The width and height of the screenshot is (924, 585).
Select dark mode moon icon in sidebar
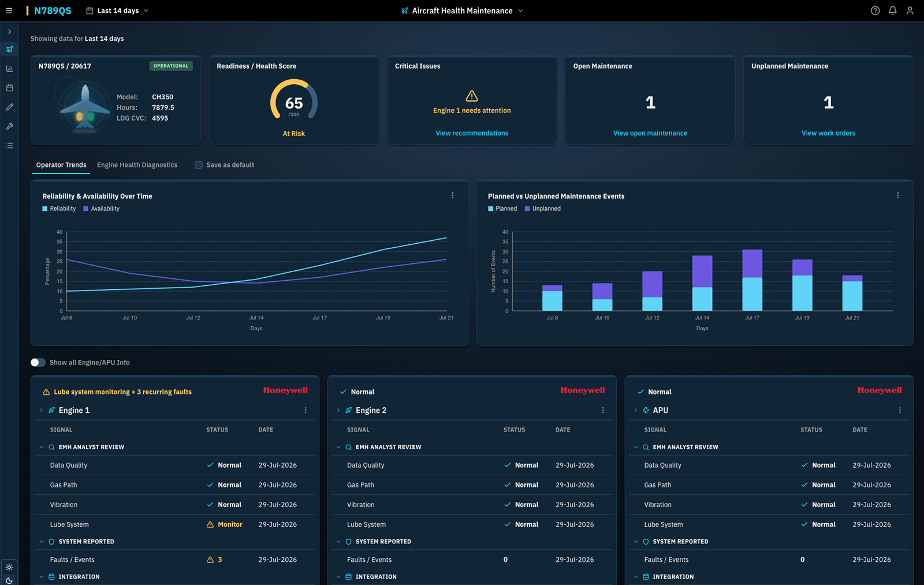(9, 580)
